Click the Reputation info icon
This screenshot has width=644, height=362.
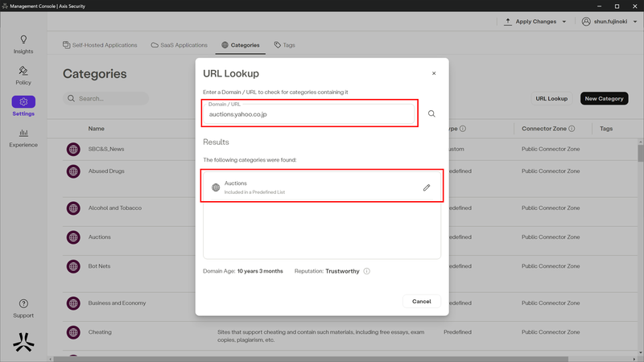click(x=367, y=271)
